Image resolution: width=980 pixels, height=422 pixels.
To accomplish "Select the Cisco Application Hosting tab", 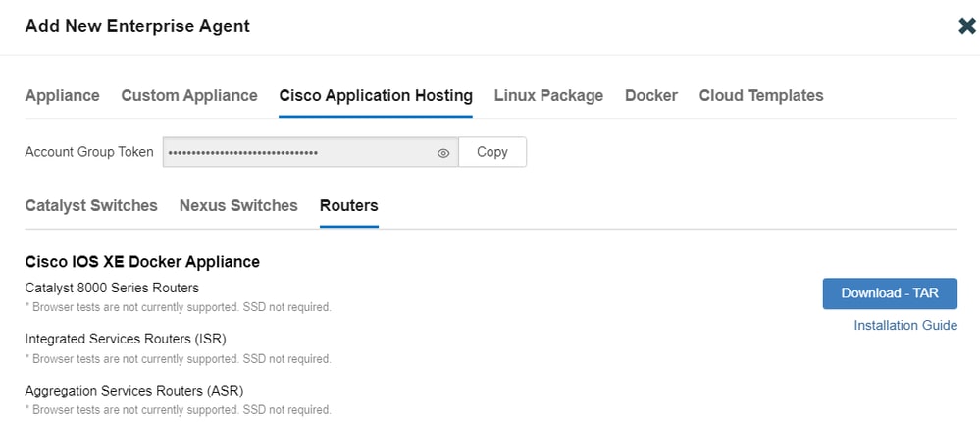I will 376,95.
